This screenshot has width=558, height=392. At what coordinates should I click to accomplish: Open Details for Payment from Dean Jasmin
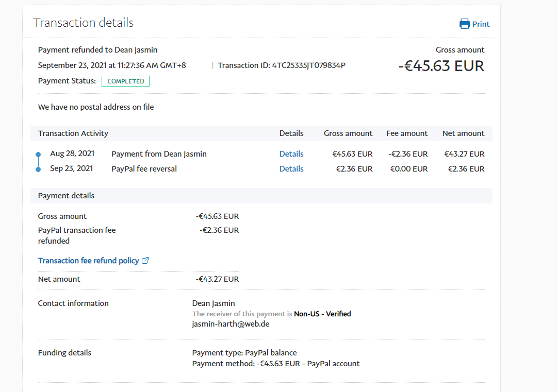291,154
